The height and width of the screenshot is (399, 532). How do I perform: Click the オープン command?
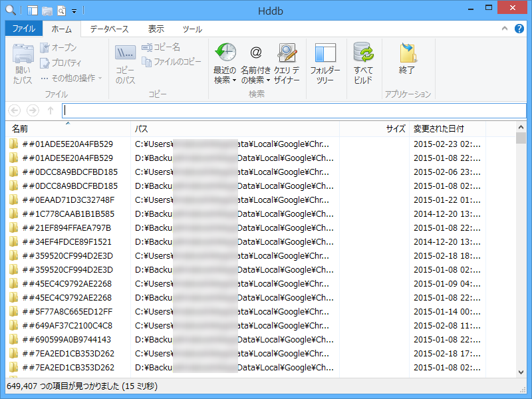pos(60,47)
